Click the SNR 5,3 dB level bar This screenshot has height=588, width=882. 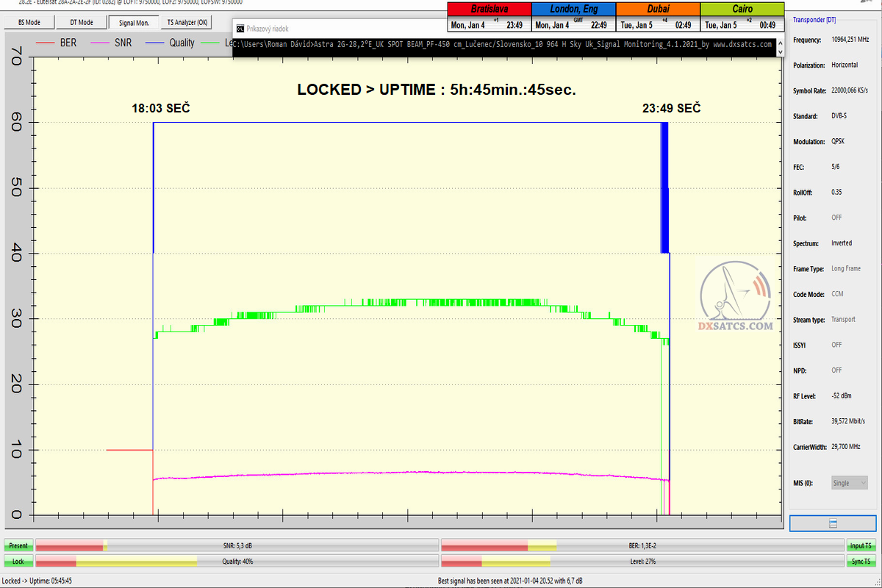(x=237, y=545)
